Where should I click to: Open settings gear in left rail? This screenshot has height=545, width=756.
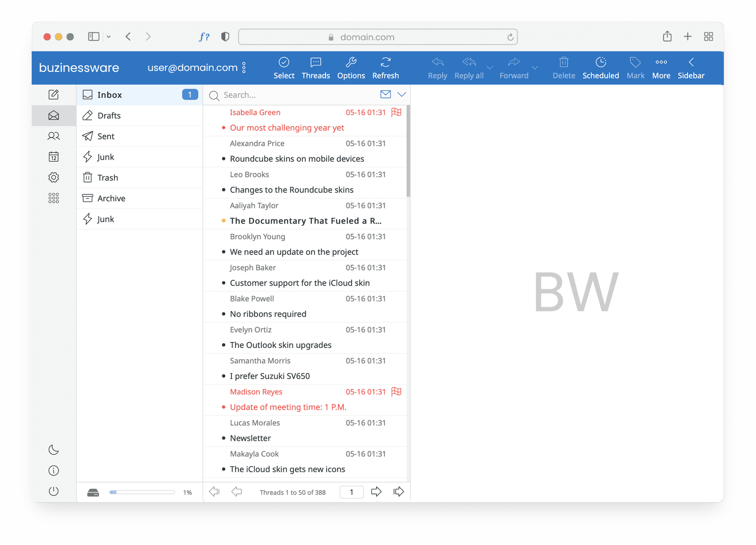pos(54,177)
